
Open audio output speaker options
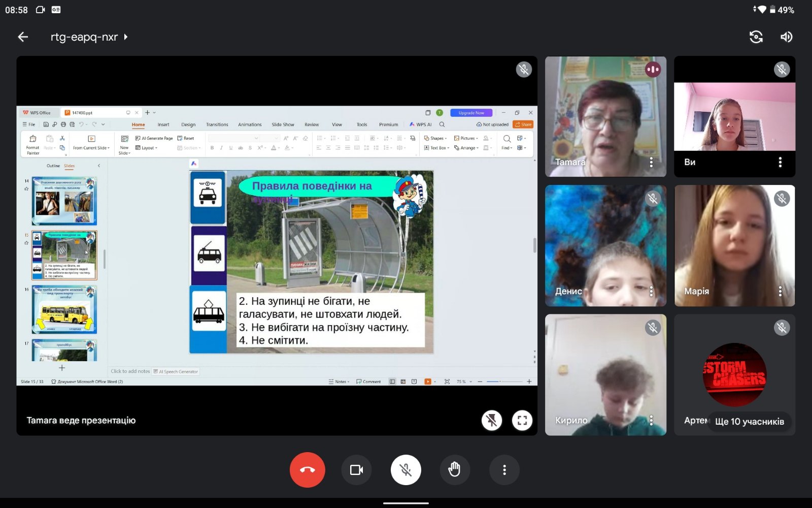786,37
